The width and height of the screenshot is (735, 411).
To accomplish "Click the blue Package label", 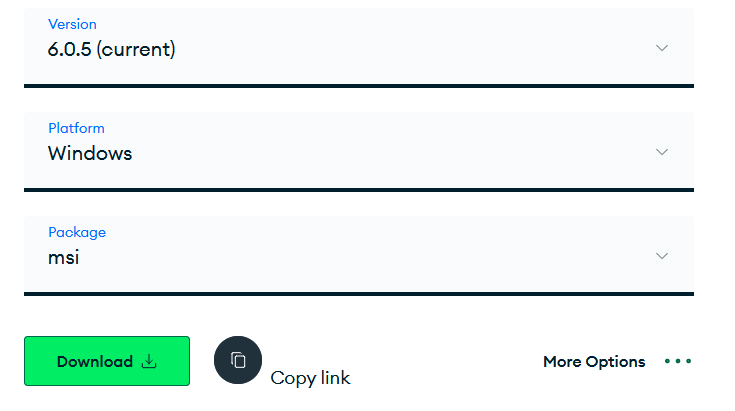I will point(77,232).
